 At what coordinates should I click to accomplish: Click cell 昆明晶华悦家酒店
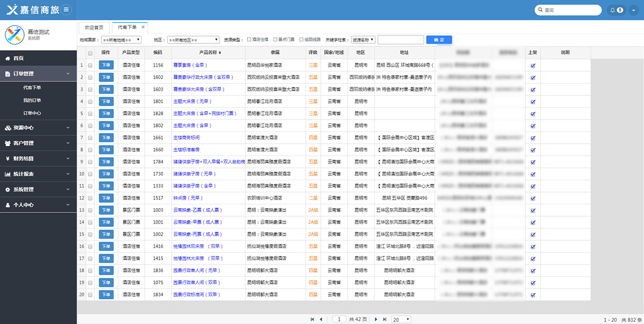pyautogui.click(x=265, y=65)
